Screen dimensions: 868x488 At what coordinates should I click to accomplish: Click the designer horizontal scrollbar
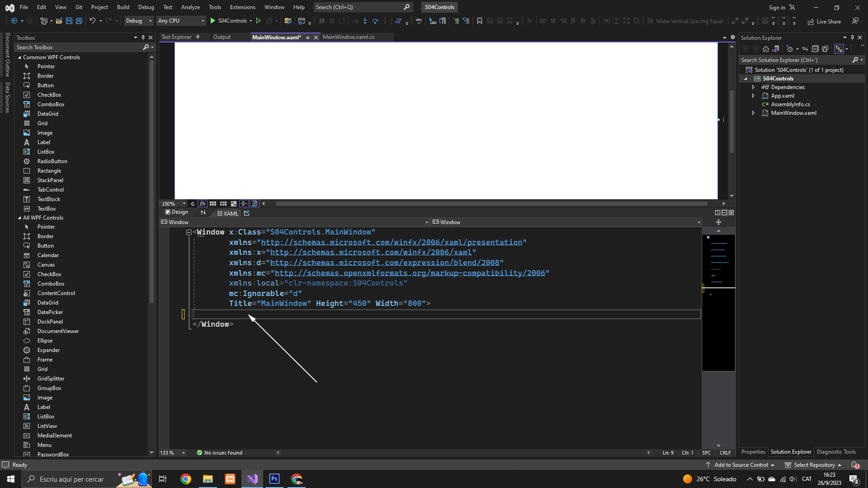click(x=491, y=204)
